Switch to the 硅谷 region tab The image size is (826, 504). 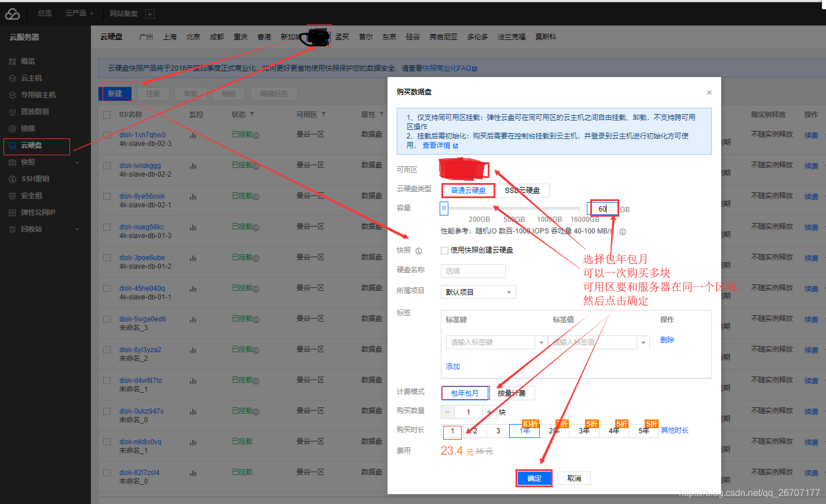(413, 36)
